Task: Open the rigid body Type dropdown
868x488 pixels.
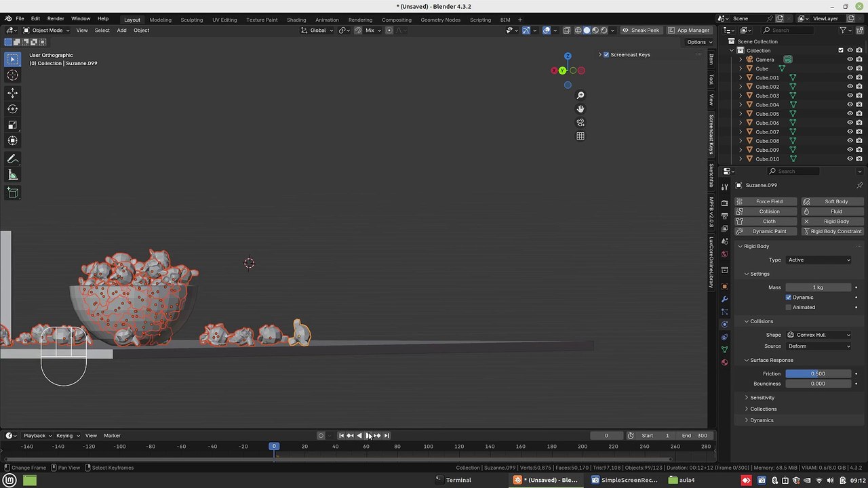Action: point(818,260)
